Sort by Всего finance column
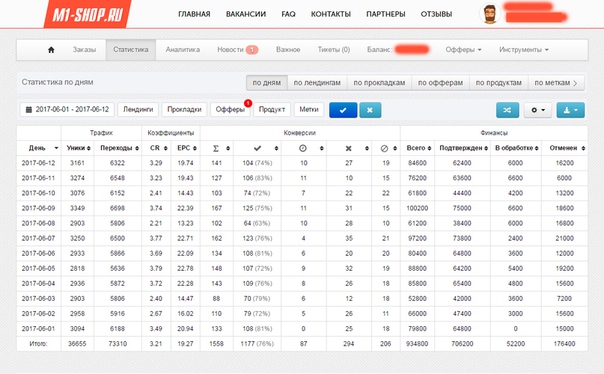This screenshot has height=374, width=604. click(x=418, y=148)
